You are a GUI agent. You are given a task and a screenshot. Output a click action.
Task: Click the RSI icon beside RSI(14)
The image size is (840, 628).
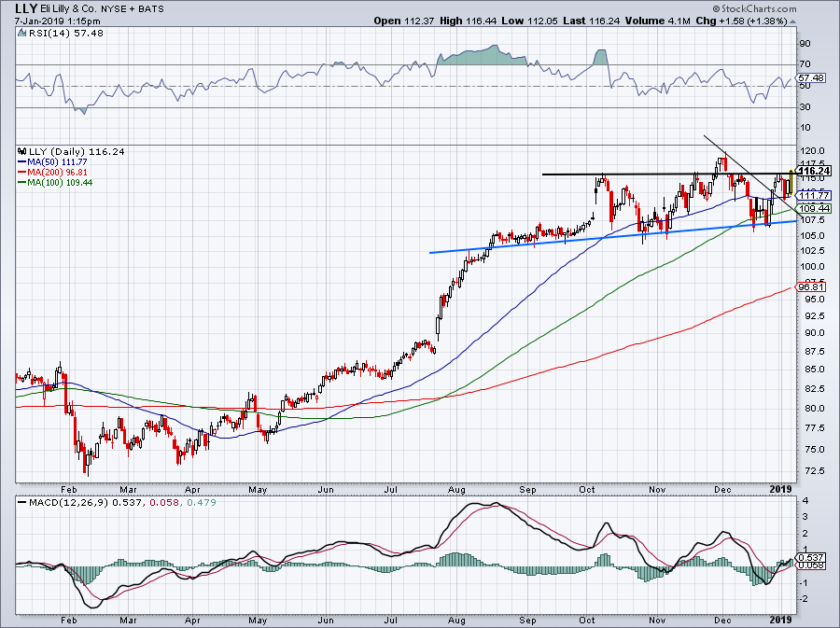coord(21,34)
